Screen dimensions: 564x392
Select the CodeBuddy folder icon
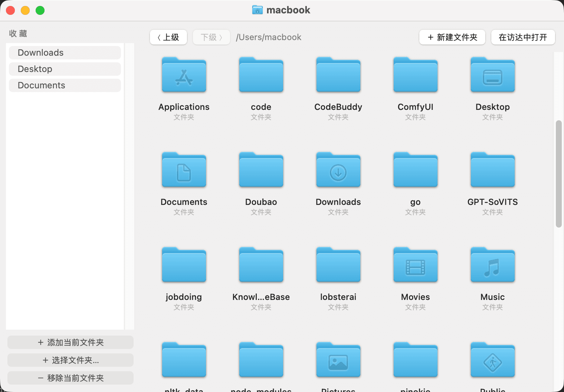pos(338,75)
